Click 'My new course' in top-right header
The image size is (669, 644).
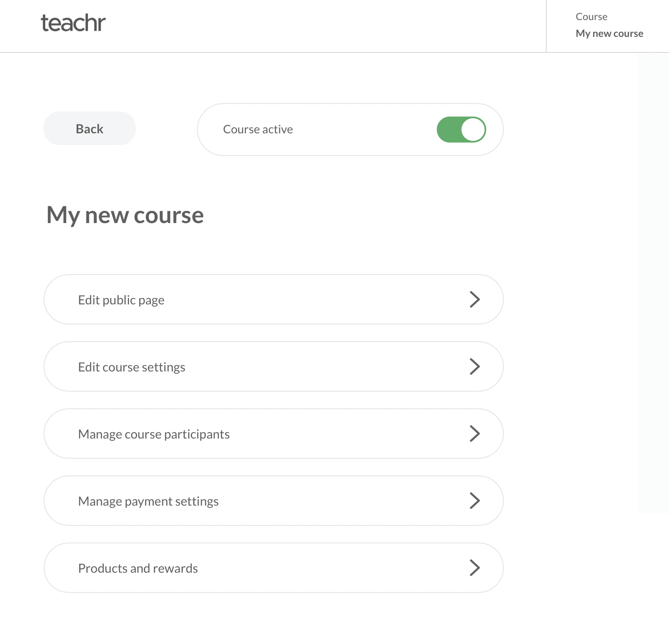(x=609, y=34)
